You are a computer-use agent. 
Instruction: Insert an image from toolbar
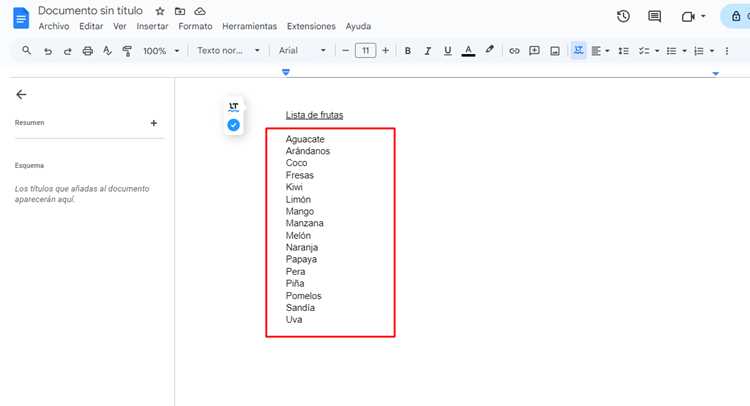click(555, 51)
